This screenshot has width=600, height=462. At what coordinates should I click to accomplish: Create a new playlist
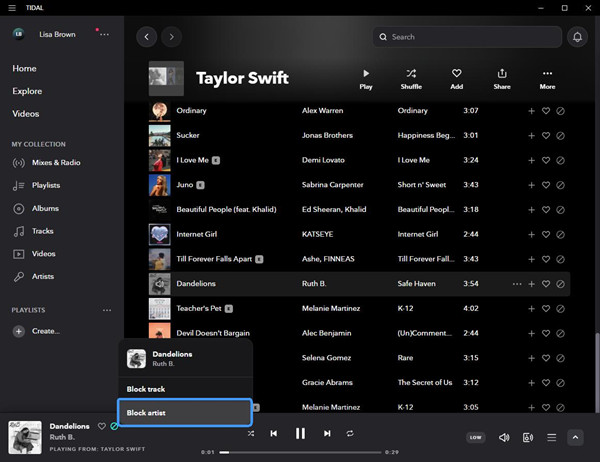pyautogui.click(x=36, y=331)
